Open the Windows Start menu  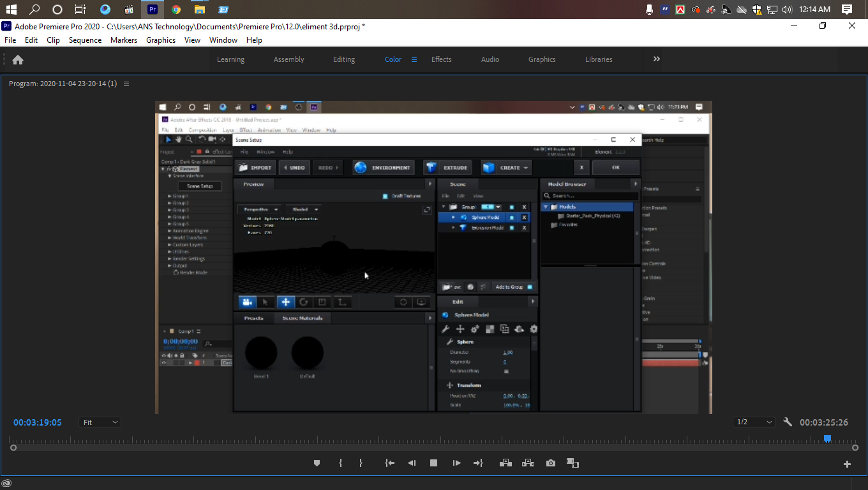pyautogui.click(x=11, y=10)
